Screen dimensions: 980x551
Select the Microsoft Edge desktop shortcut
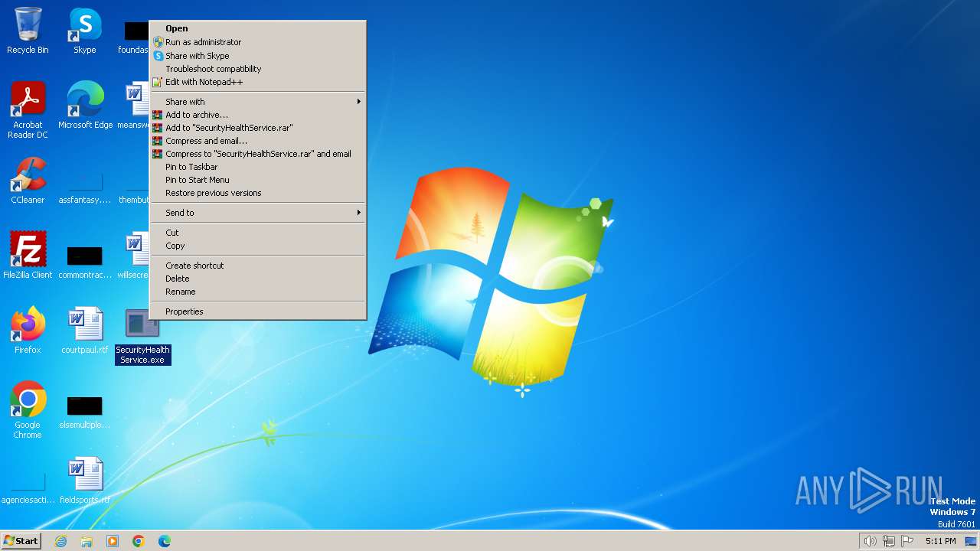tap(85, 106)
